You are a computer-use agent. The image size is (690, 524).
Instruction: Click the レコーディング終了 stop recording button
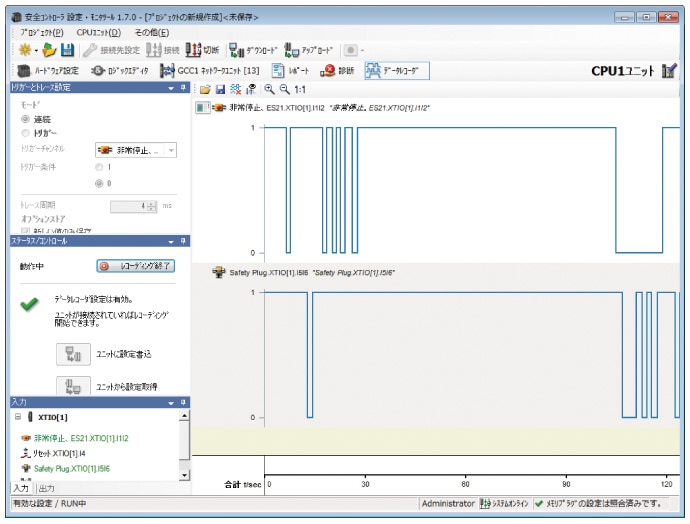tap(136, 266)
